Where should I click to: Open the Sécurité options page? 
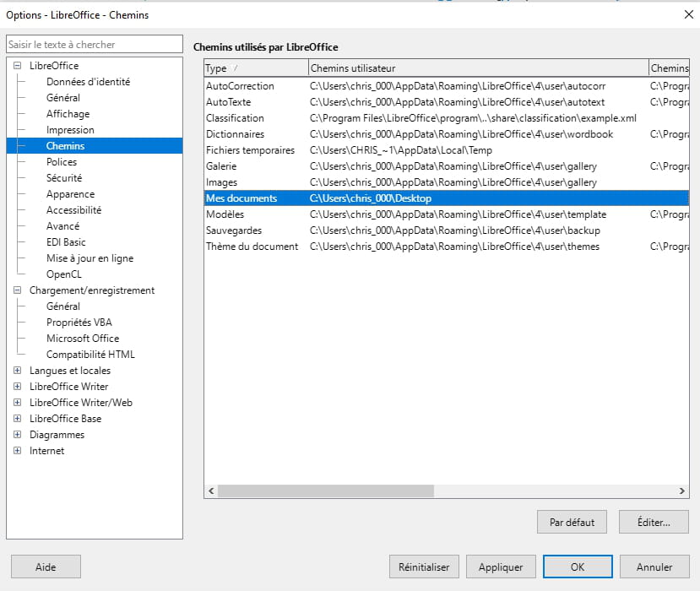[x=64, y=178]
